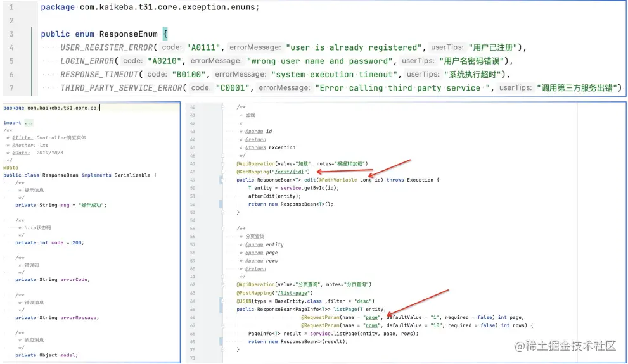Click the listPage method name on line 65

click(345, 309)
